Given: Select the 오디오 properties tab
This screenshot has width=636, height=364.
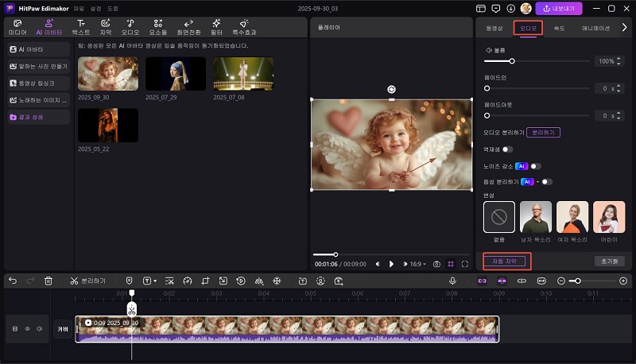Looking at the screenshot, I should [528, 28].
